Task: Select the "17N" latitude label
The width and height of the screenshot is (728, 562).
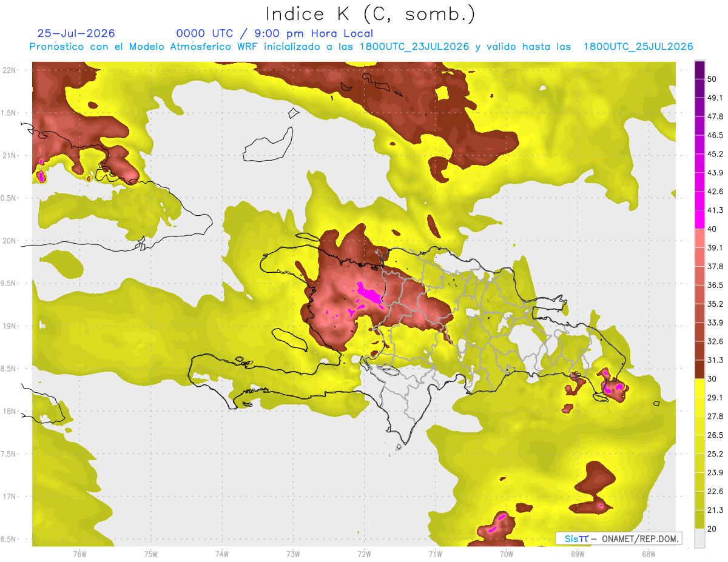Action: click(x=9, y=497)
